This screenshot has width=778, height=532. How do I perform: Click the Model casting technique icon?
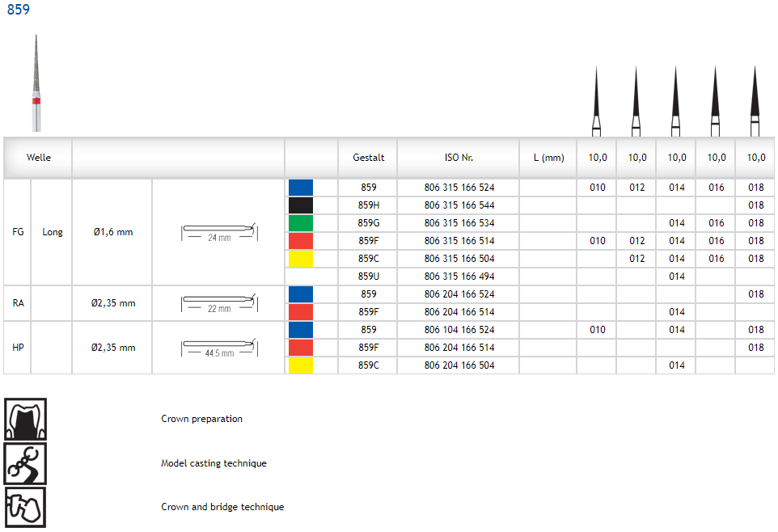point(25,463)
